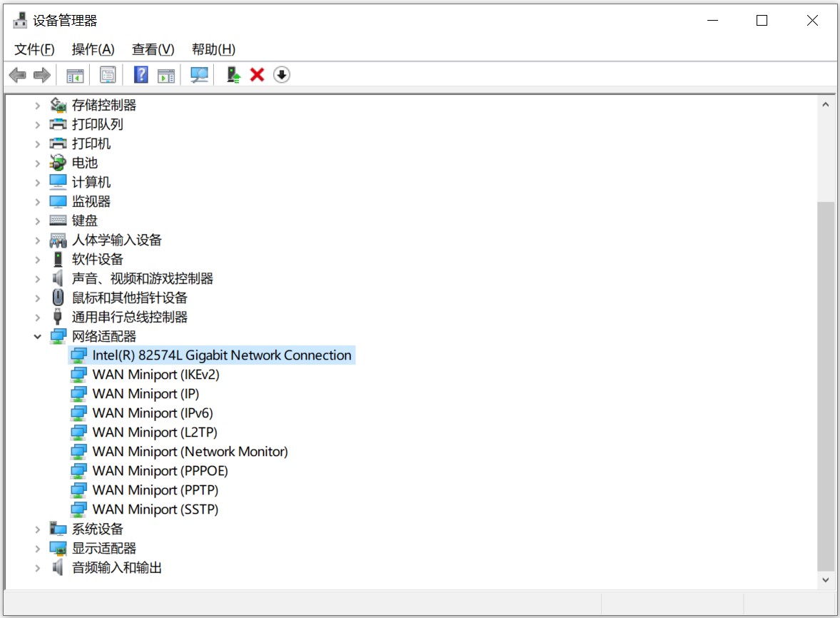Select Intel(R) 82574L Gigabit Network Connection

(222, 355)
